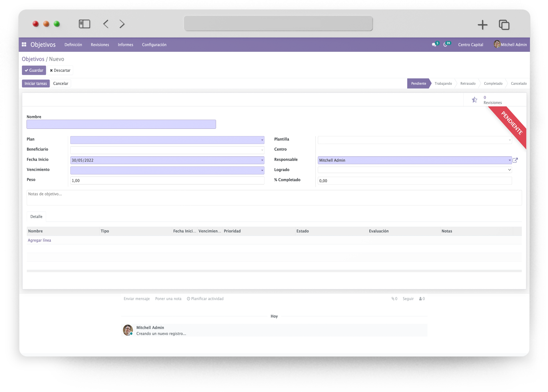Click the Nombre input field
Screen dimensions: 548x392
click(121, 124)
